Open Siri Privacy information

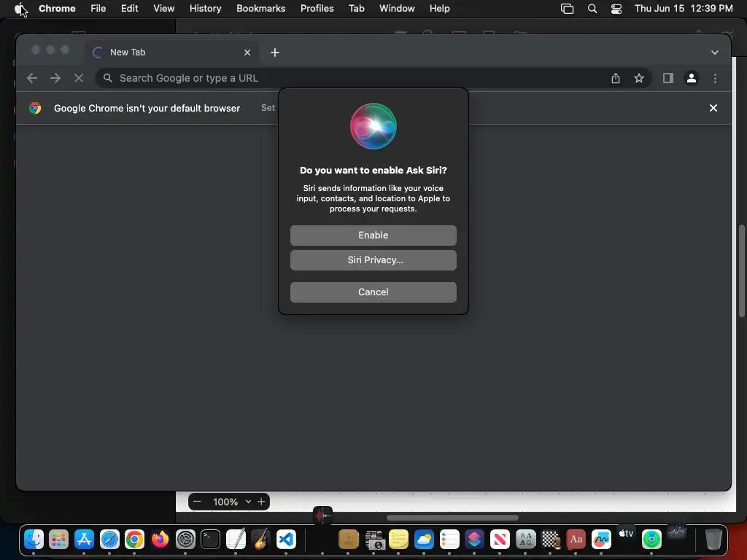pyautogui.click(x=373, y=260)
